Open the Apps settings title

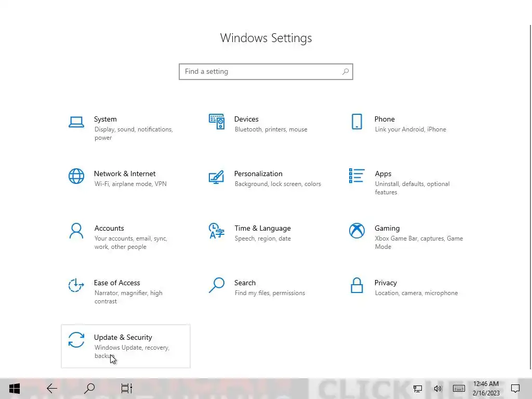point(383,174)
